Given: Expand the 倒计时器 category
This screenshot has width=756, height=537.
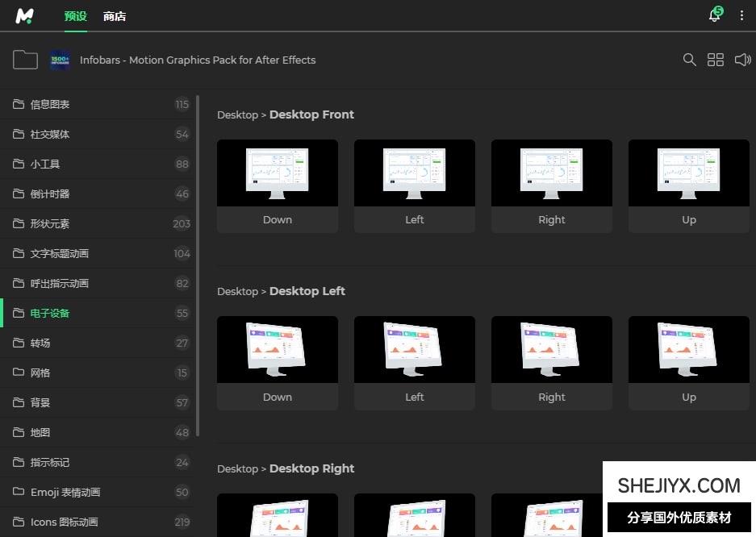Looking at the screenshot, I should tap(50, 194).
